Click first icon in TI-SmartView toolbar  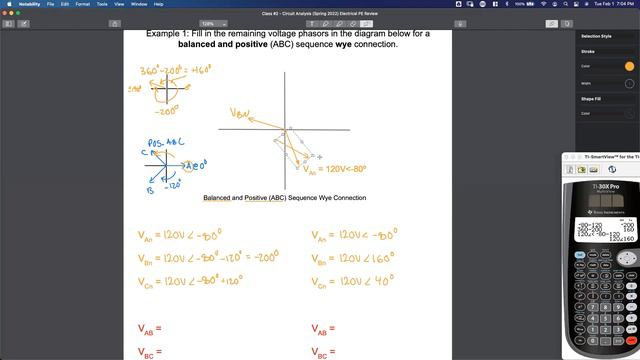pyautogui.click(x=570, y=169)
